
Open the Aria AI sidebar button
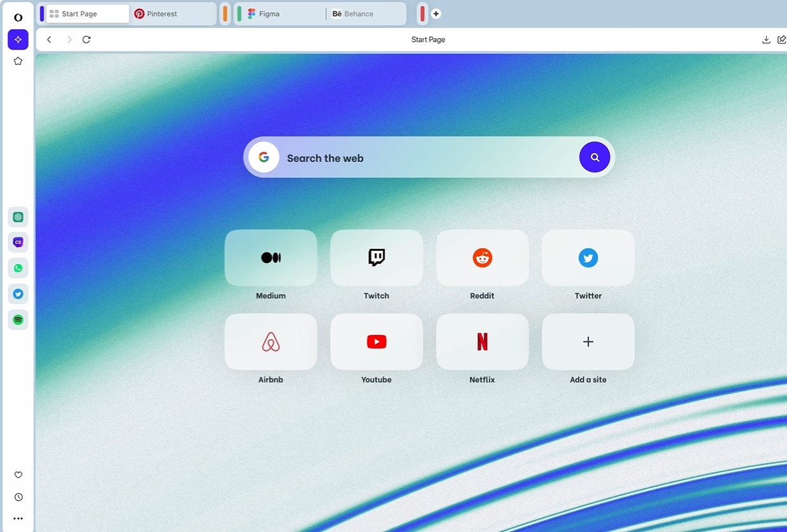point(18,39)
